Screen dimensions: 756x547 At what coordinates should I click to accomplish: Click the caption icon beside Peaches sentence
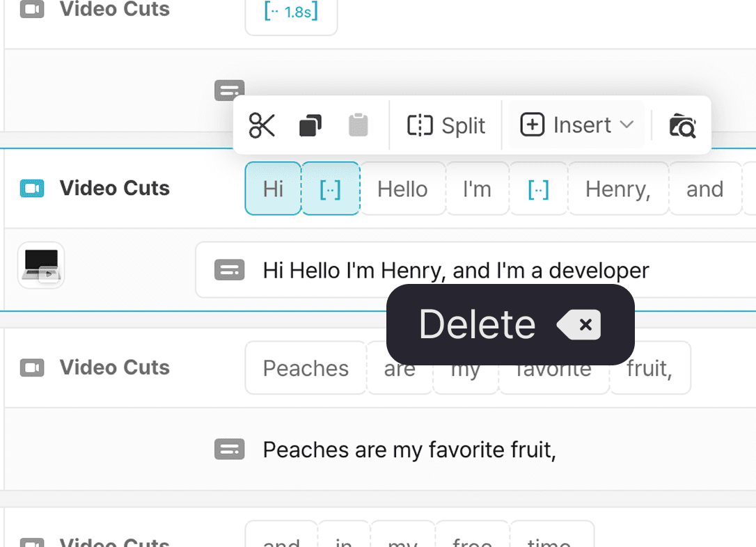tap(229, 450)
